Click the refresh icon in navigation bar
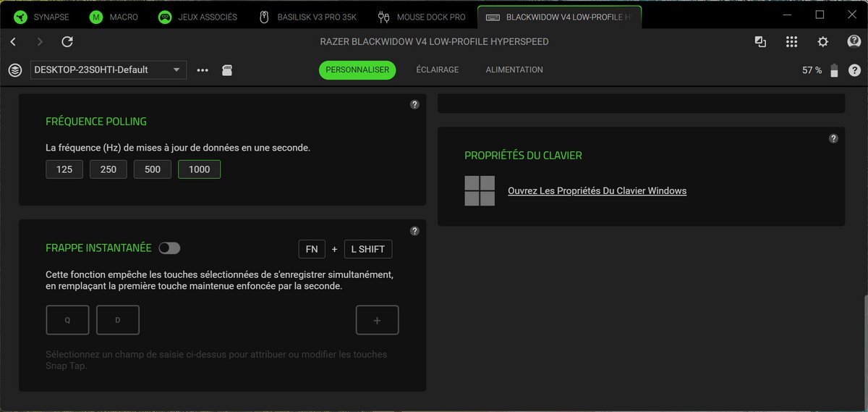The height and width of the screenshot is (412, 868). point(67,42)
